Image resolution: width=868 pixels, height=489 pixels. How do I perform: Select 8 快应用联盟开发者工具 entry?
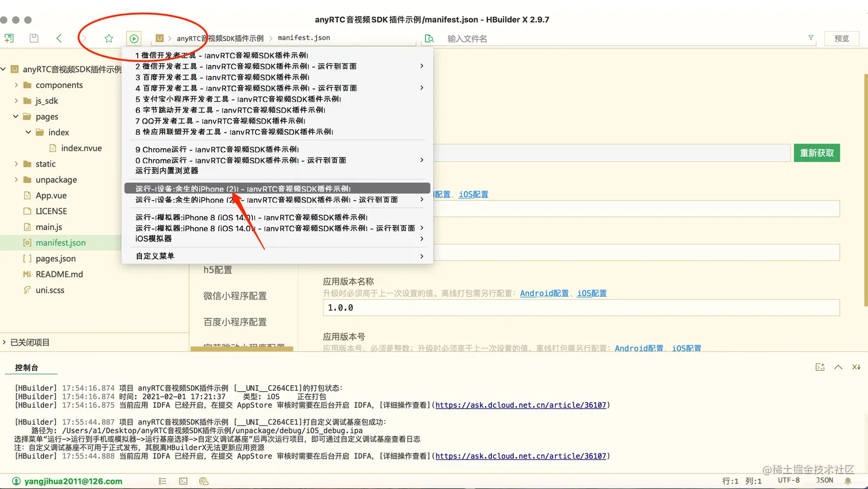[x=278, y=131]
